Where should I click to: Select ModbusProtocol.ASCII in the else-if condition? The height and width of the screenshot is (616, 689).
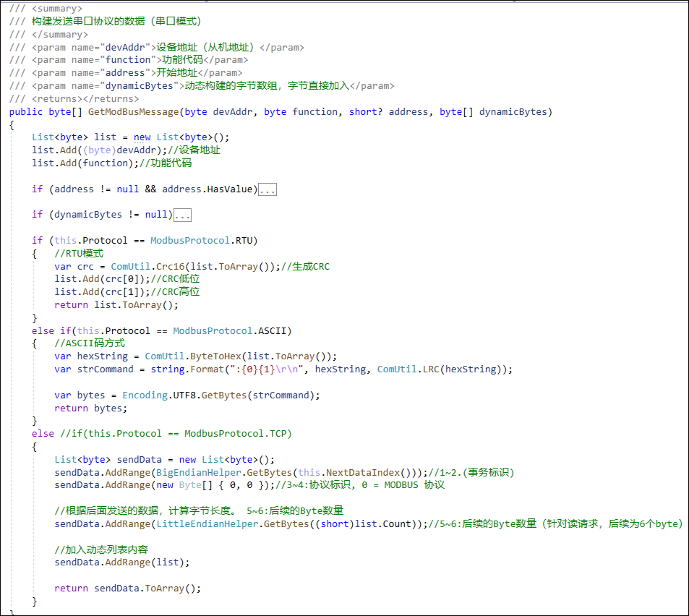point(230,331)
